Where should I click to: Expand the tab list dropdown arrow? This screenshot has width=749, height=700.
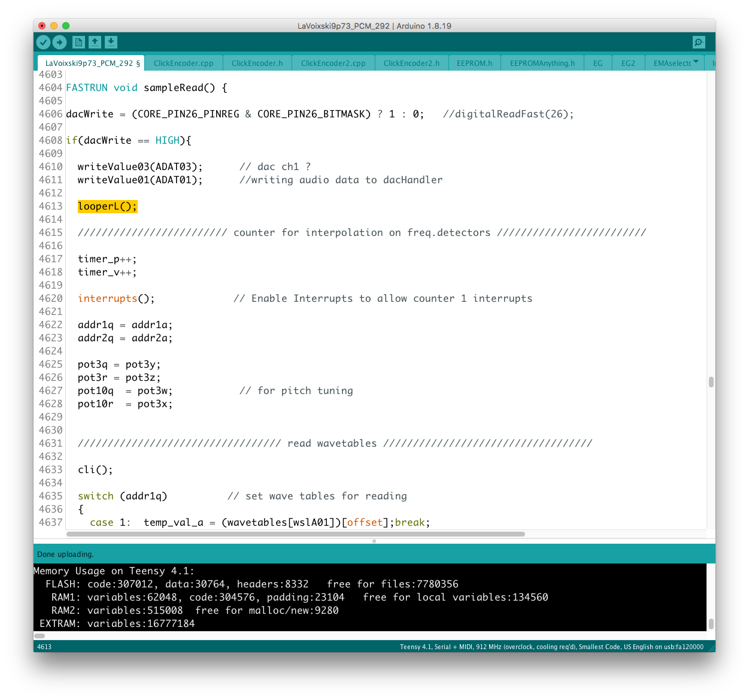[x=696, y=62]
